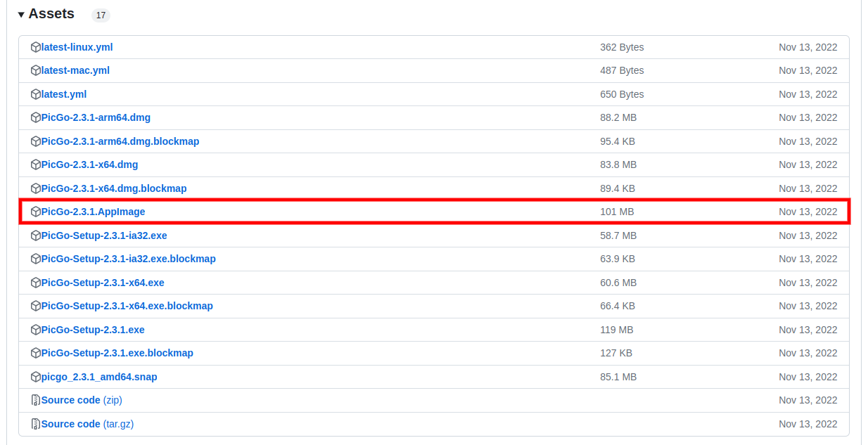This screenshot has height=445, width=868.
Task: Click the Assets heading text
Action: point(51,14)
